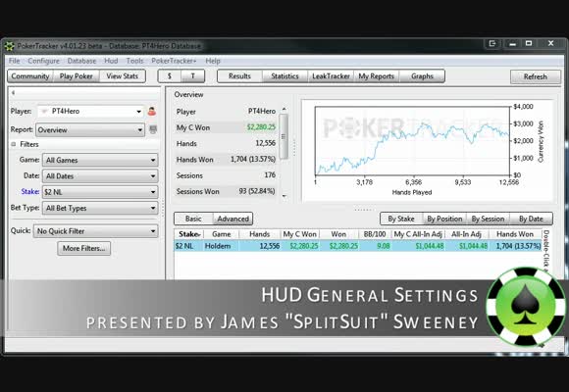Switch to Advanced view
The width and height of the screenshot is (569, 392).
233,219
